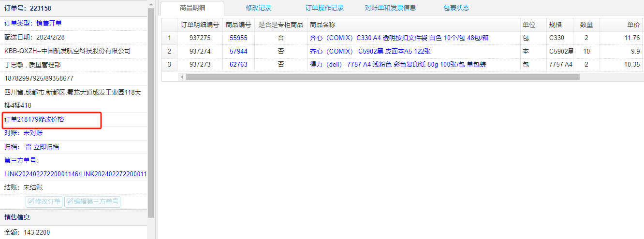The image size is (644, 239).
Task: Select row number 1 cell
Action: [x=169, y=38]
